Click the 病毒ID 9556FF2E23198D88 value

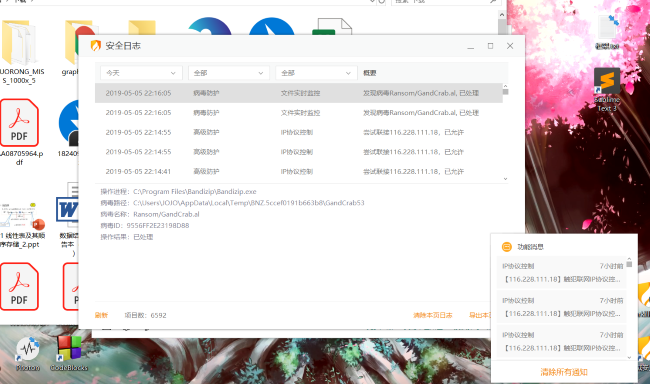coord(158,226)
